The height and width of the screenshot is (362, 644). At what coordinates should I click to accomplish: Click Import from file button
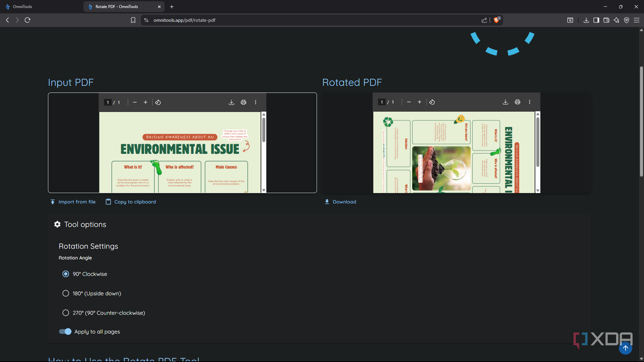tap(73, 202)
